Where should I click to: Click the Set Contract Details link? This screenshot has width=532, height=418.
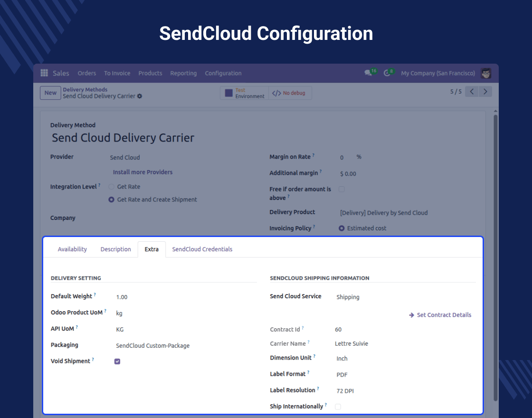[x=440, y=315]
